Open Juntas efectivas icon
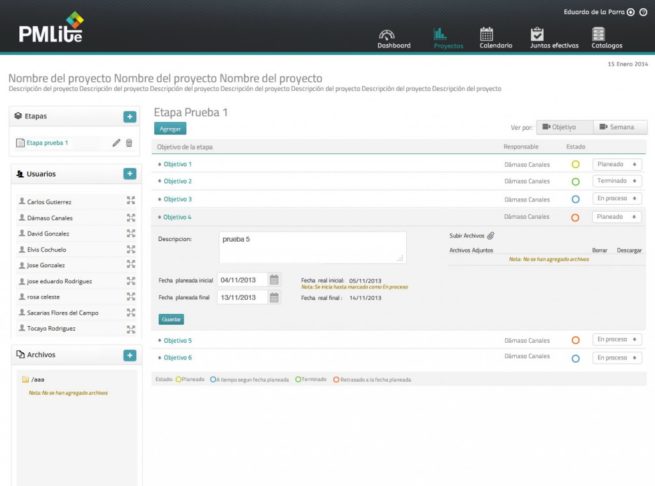The image size is (655, 486). click(x=538, y=33)
